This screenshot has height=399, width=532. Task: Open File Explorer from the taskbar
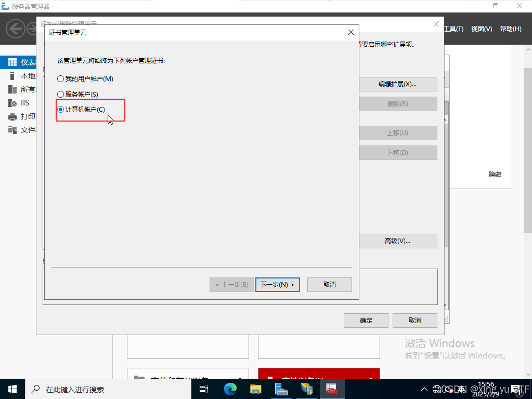click(x=255, y=389)
